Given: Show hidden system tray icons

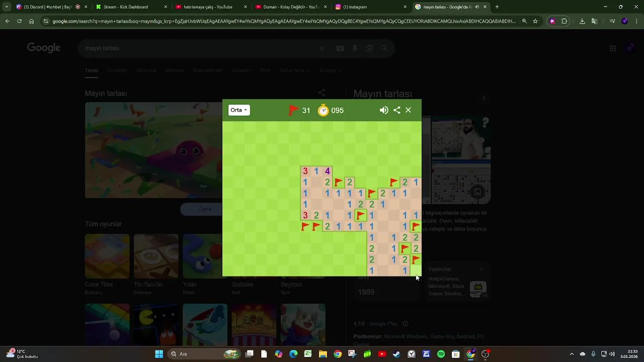Looking at the screenshot, I should pyautogui.click(x=572, y=354).
